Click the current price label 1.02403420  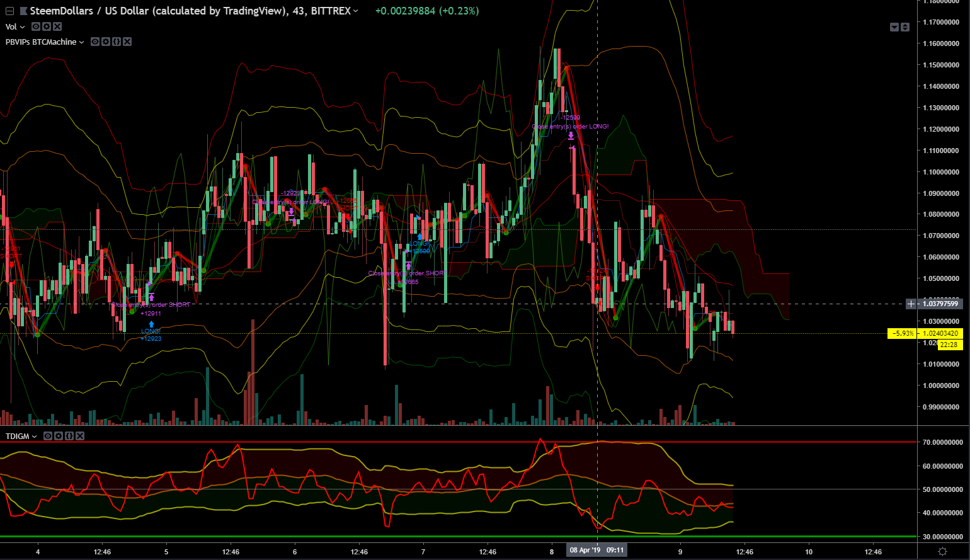pyautogui.click(x=940, y=333)
